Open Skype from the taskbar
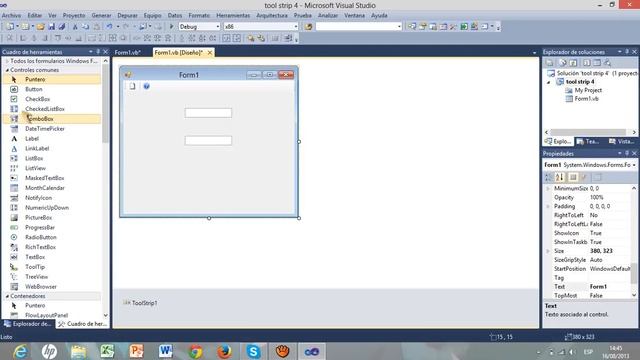 tap(253, 351)
